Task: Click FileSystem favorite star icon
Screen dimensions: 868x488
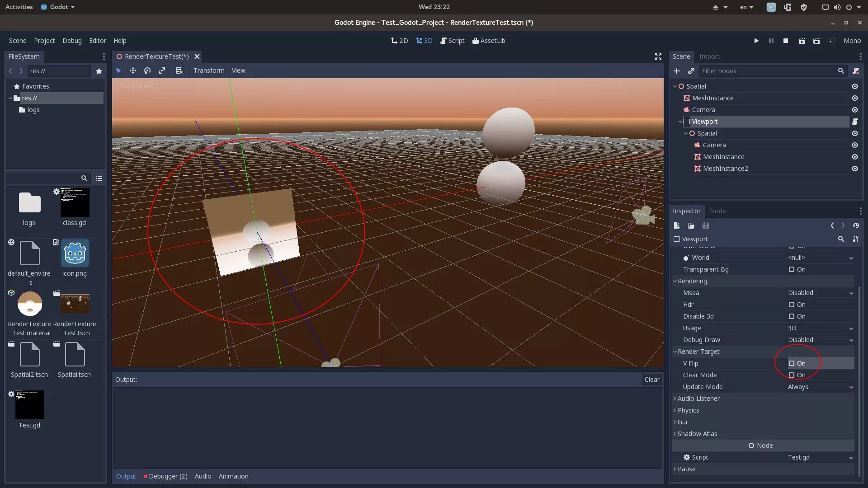Action: 99,71
